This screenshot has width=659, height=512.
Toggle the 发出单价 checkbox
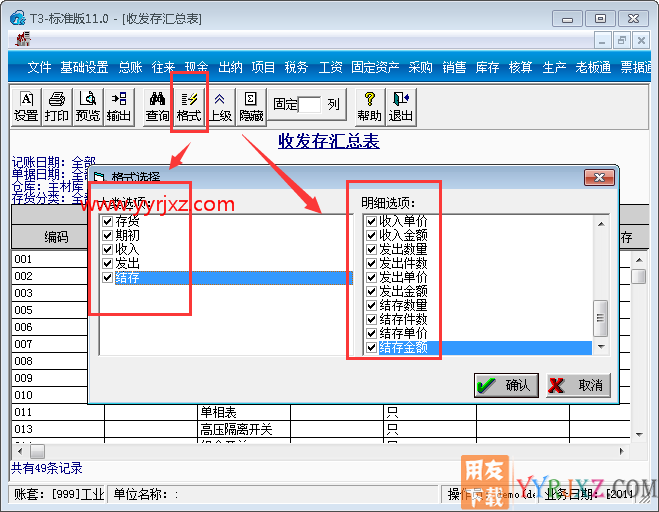(371, 277)
